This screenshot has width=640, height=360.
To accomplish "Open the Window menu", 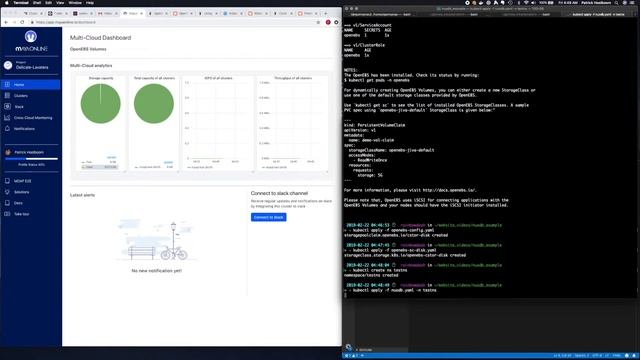I will pyautogui.click(x=75, y=3).
